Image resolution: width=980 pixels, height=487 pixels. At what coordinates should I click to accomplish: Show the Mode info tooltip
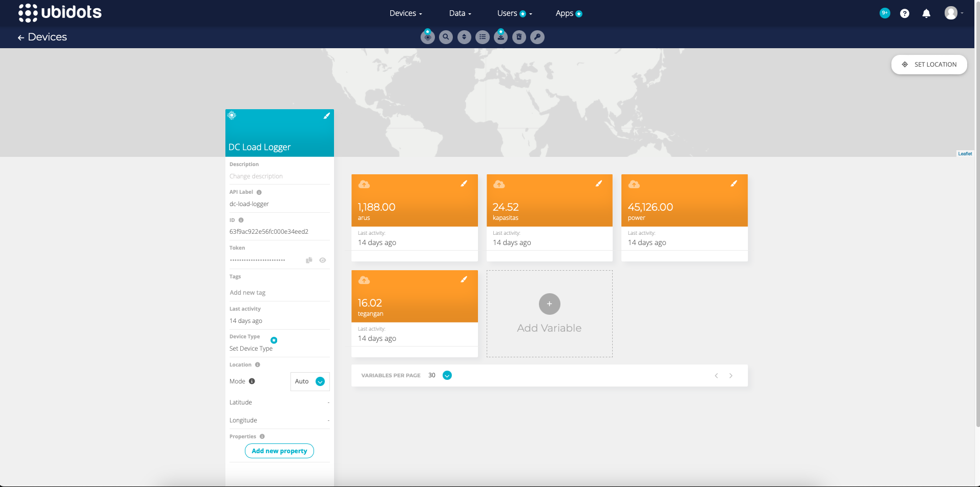(x=252, y=381)
